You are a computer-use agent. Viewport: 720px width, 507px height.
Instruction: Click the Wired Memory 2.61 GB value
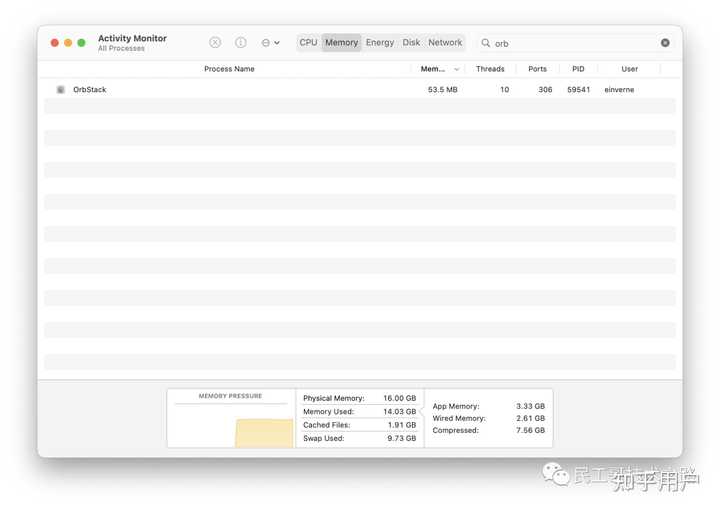pyautogui.click(x=530, y=418)
